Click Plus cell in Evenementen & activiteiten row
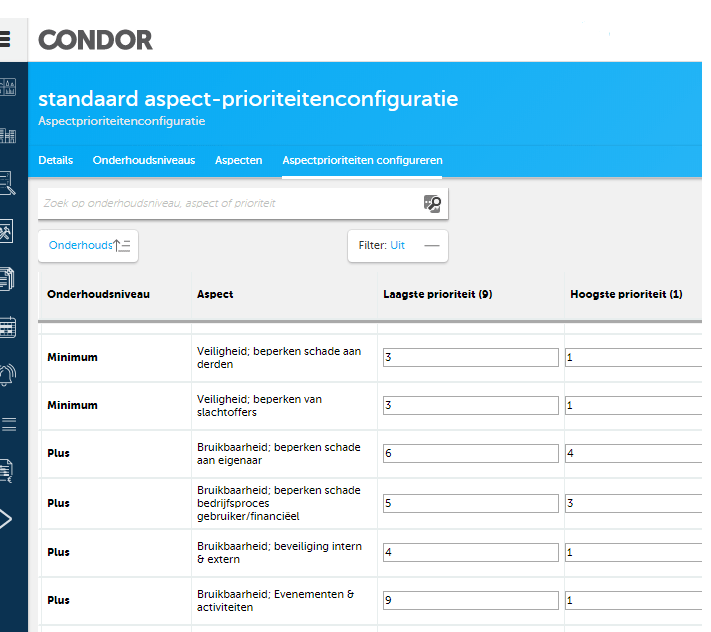The image size is (711, 632). (x=58, y=600)
